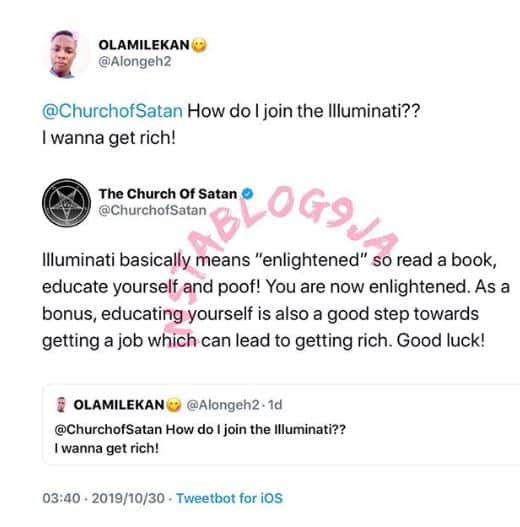Open the Tweetbot for iOS link

point(230,498)
